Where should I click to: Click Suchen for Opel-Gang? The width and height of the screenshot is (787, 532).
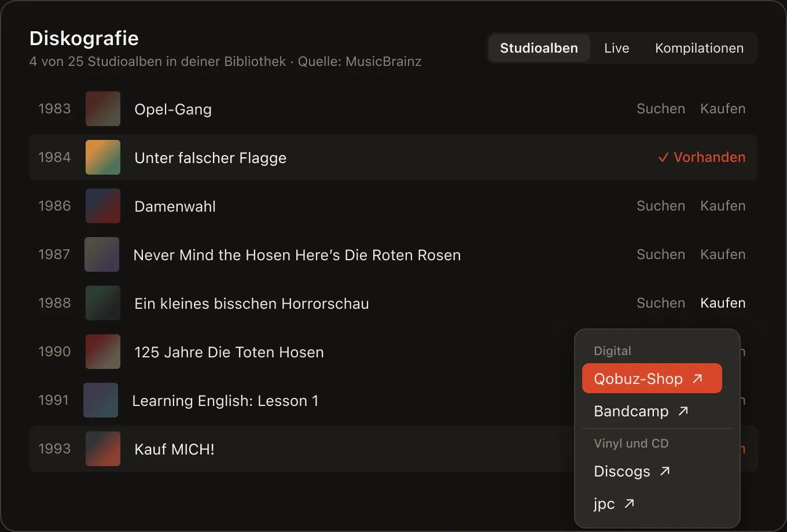(661, 109)
